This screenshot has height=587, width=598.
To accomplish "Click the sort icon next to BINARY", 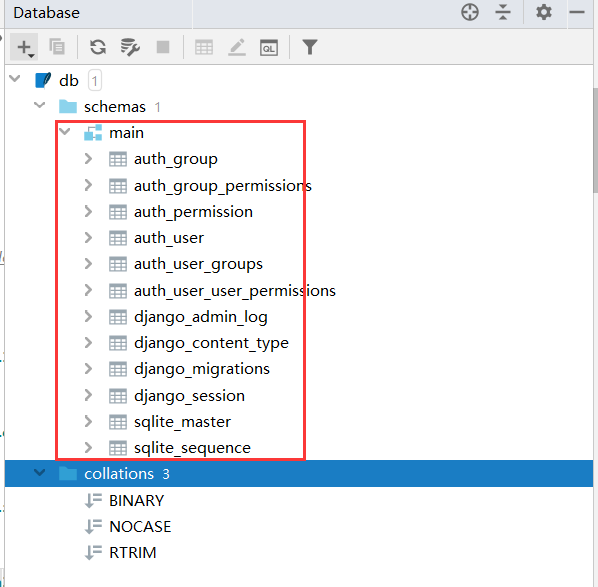I will (93, 500).
